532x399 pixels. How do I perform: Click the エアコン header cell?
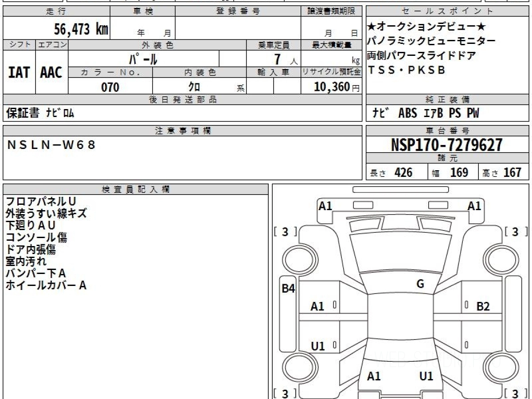(x=52, y=44)
